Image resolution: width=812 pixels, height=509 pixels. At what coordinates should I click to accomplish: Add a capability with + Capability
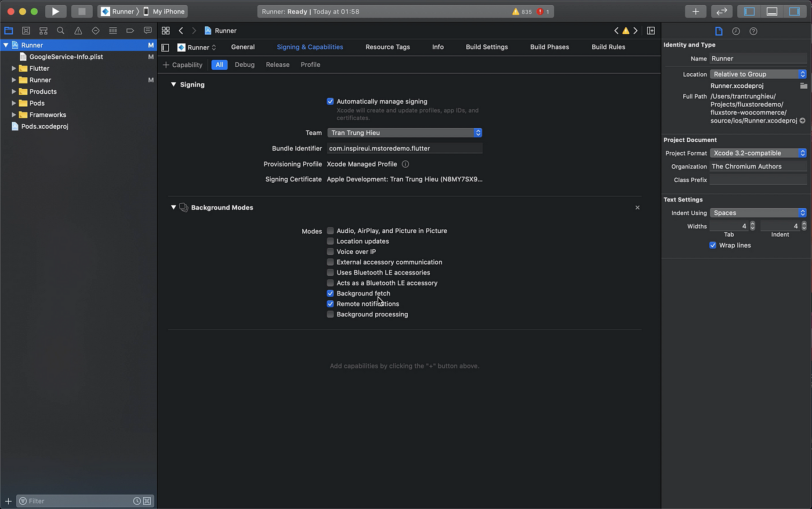(x=183, y=65)
